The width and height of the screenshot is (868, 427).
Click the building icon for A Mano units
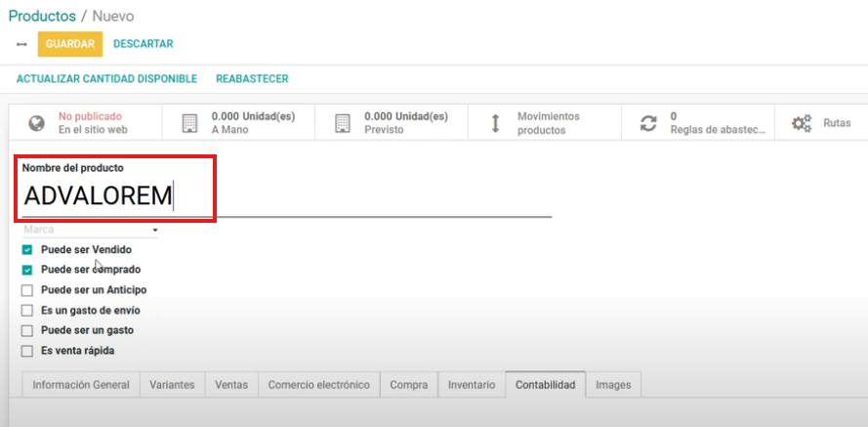pos(189,123)
